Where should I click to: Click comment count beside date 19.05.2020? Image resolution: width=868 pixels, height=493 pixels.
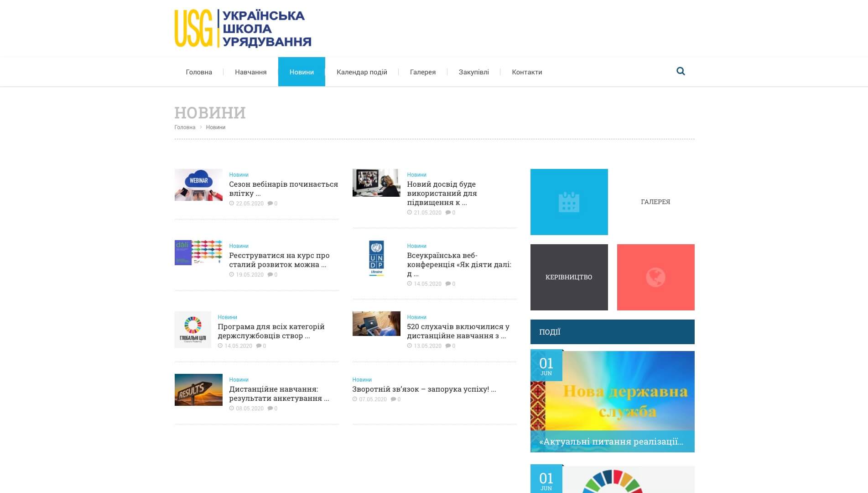[x=272, y=275]
